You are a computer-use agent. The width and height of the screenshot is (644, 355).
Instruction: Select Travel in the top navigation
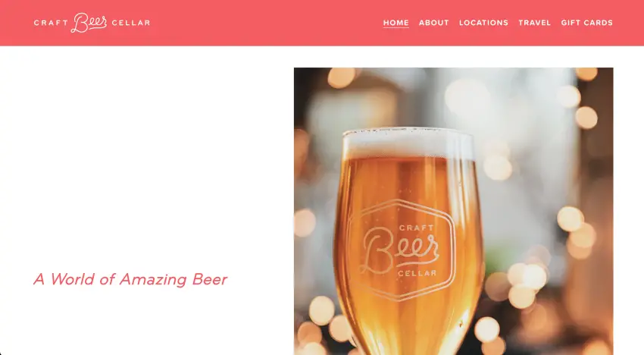click(x=534, y=23)
